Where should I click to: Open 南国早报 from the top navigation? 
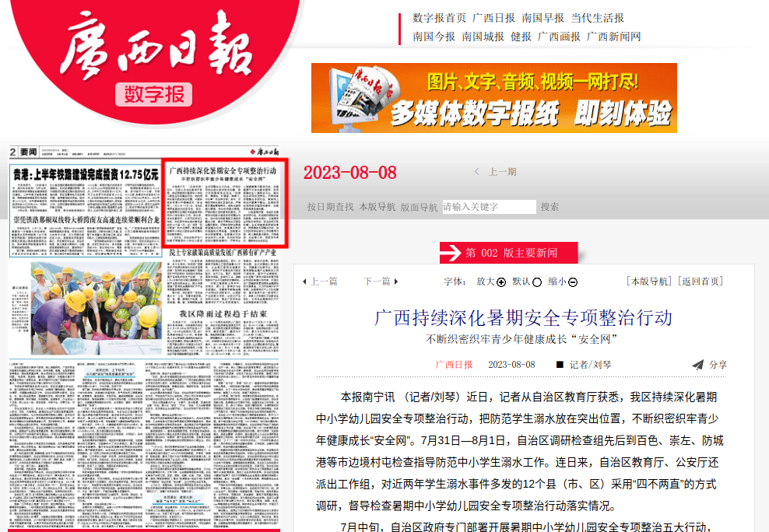tap(543, 18)
